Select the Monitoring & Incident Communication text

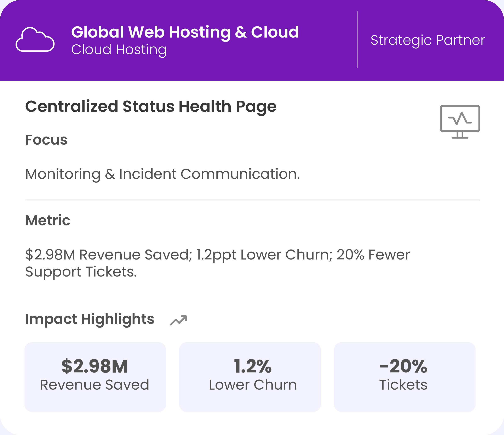pos(162,174)
